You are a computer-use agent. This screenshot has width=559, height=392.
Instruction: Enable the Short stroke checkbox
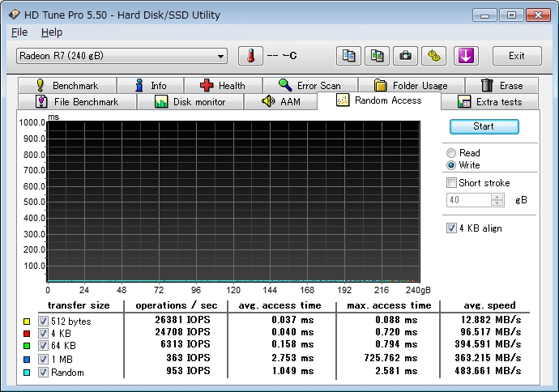click(x=452, y=183)
